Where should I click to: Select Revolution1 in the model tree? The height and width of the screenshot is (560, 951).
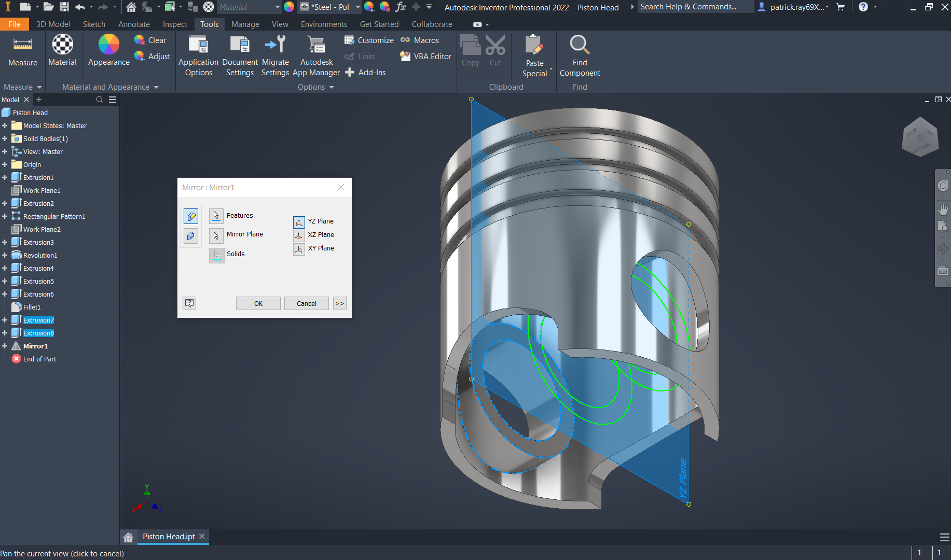(40, 255)
